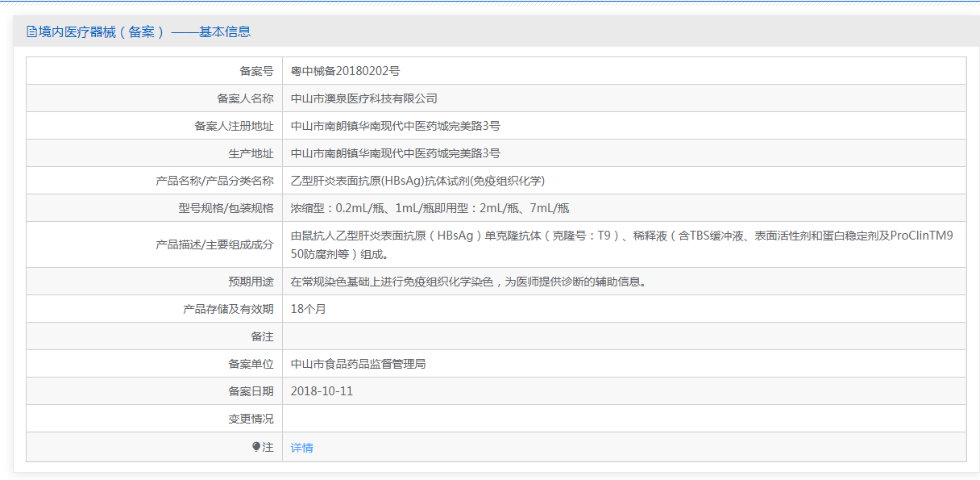Click the 产品存储及有效期 label
The image size is (980, 480).
tap(228, 309)
